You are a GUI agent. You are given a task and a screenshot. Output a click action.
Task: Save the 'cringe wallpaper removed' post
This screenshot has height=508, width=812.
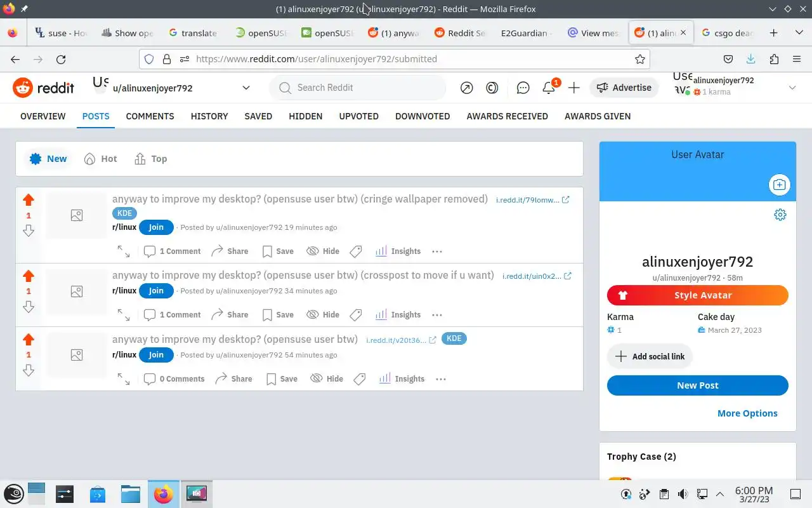point(278,251)
